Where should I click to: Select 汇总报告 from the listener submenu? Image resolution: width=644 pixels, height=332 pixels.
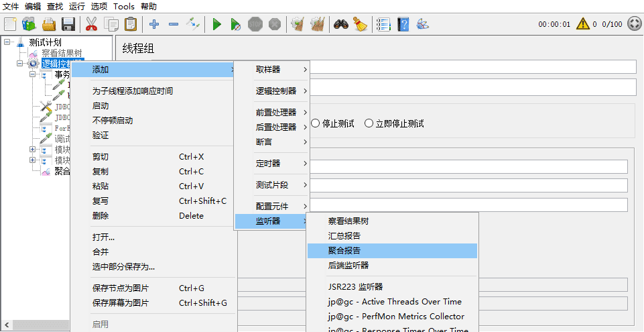(392, 236)
